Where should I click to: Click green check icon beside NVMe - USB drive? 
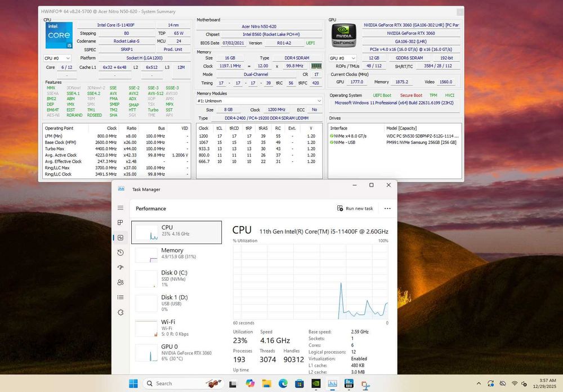click(x=332, y=142)
